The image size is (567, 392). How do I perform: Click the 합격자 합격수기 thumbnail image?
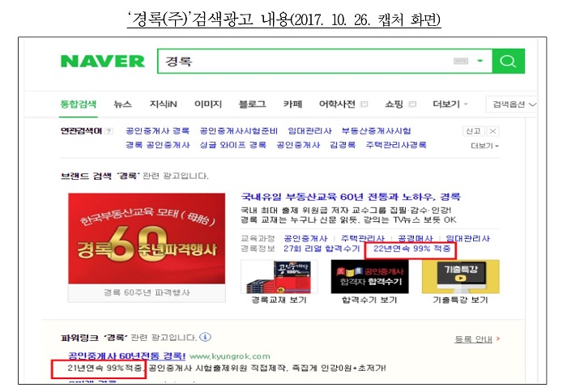point(369,276)
